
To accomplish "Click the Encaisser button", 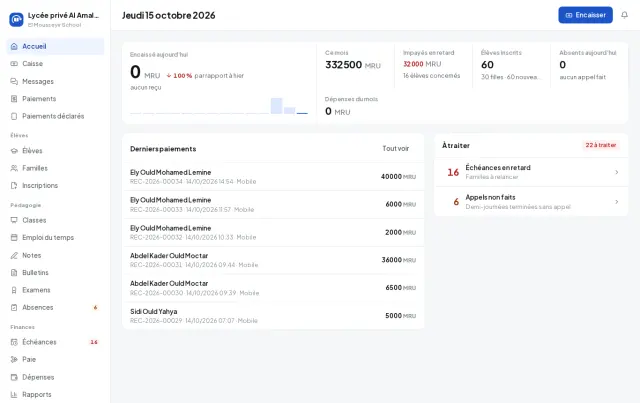I will pyautogui.click(x=585, y=15).
